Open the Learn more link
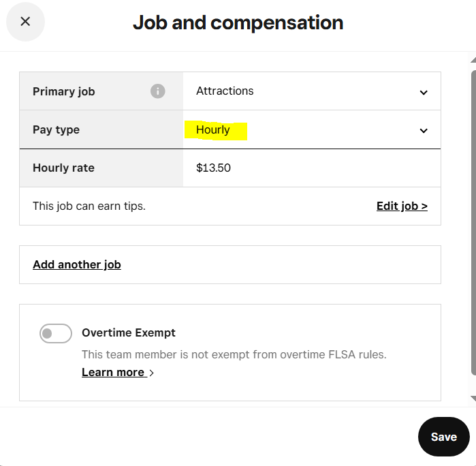Image resolution: width=476 pixels, height=466 pixels. [113, 372]
